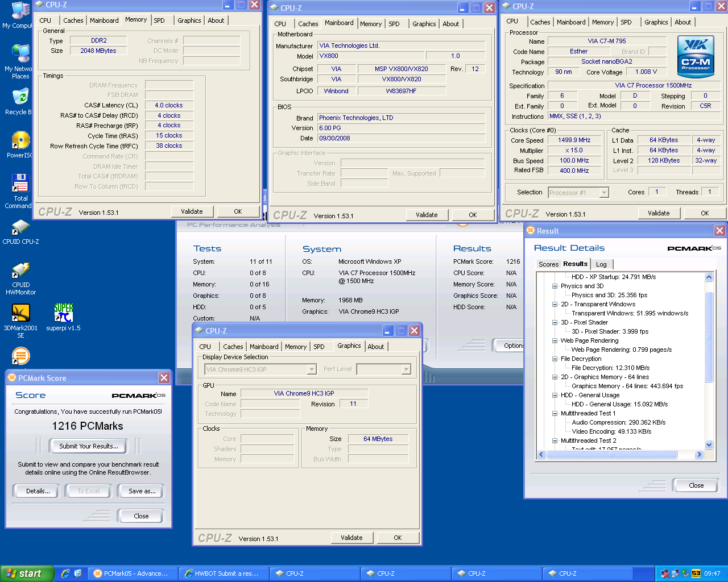728x582 pixels.
Task: Open Results tab in Result Details
Action: click(575, 264)
